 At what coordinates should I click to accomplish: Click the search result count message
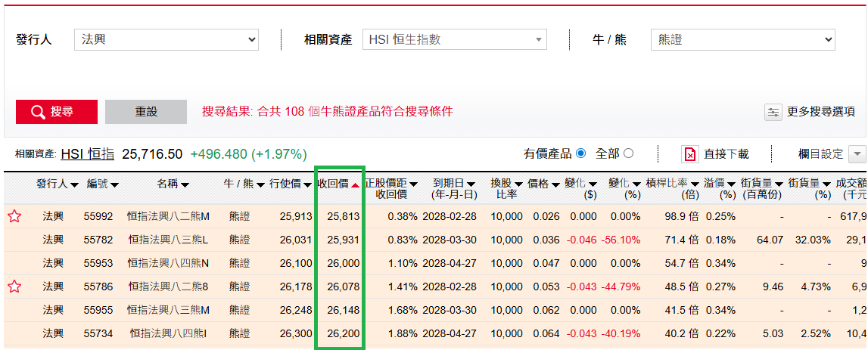328,112
